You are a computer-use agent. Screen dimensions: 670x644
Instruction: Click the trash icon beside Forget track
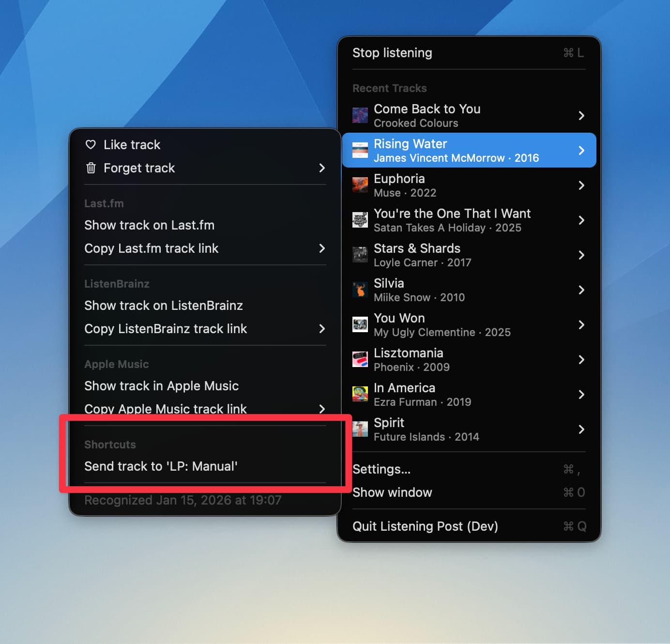(91, 168)
